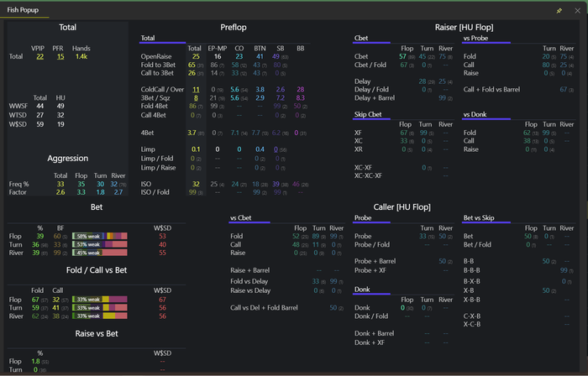Click the X-B-B row label

(x=472, y=300)
